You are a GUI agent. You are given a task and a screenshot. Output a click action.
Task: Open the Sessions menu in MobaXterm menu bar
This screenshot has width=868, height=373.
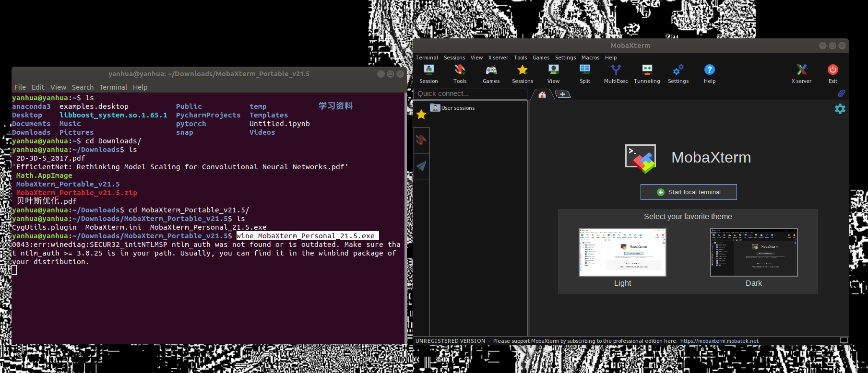coord(454,58)
